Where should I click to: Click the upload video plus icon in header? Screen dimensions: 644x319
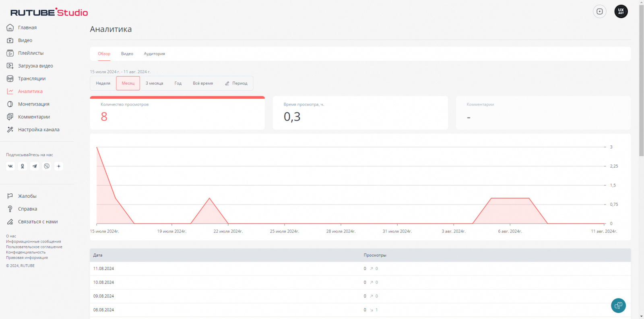[599, 11]
